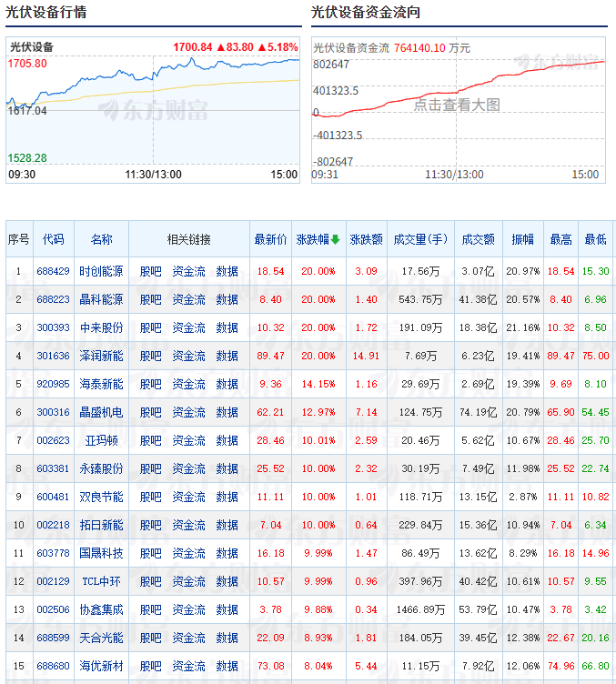
Task: Open TCL中环 stock name link
Action: pyautogui.click(x=101, y=581)
